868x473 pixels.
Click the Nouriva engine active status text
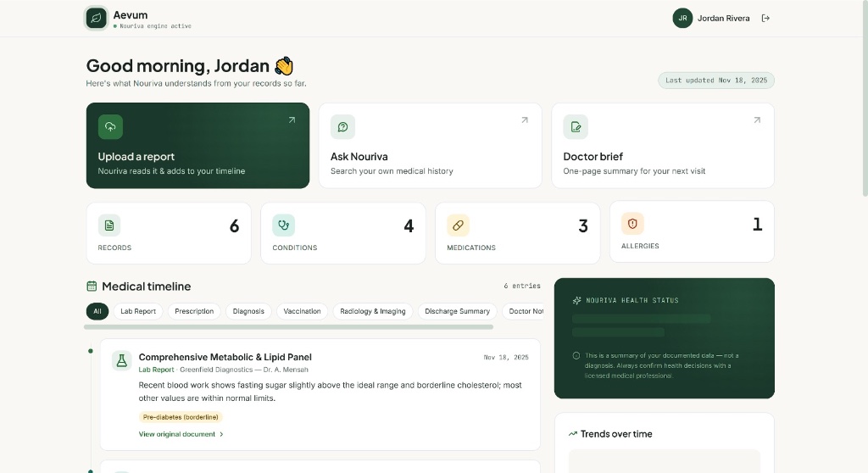point(156,26)
